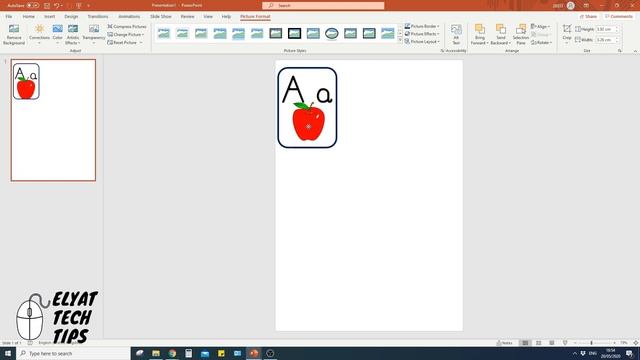Viewport: 640px width, 360px height.
Task: Click the user account avatar
Action: click(x=571, y=5)
